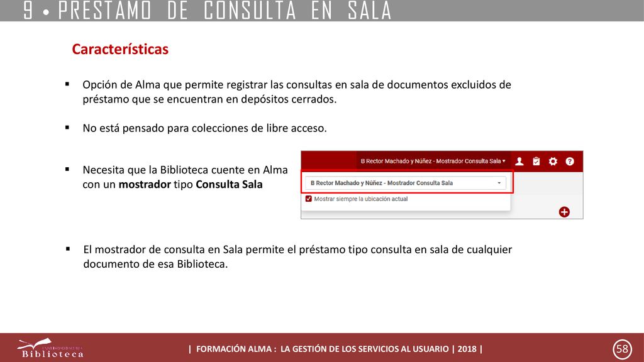Click the text 'No está pensado para colecciones de libre acceso.'
Image resolution: width=644 pixels, height=362 pixels.
204,128
